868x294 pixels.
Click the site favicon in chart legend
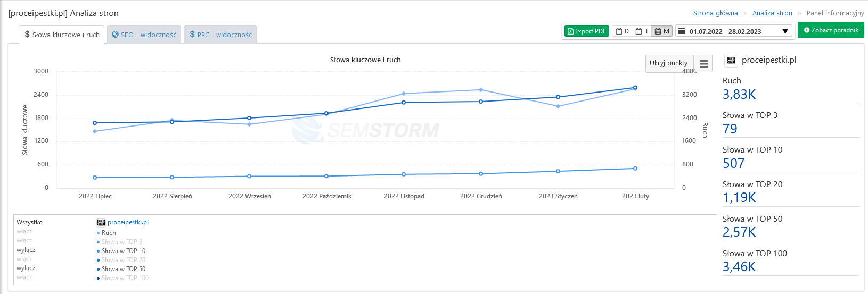click(x=101, y=222)
